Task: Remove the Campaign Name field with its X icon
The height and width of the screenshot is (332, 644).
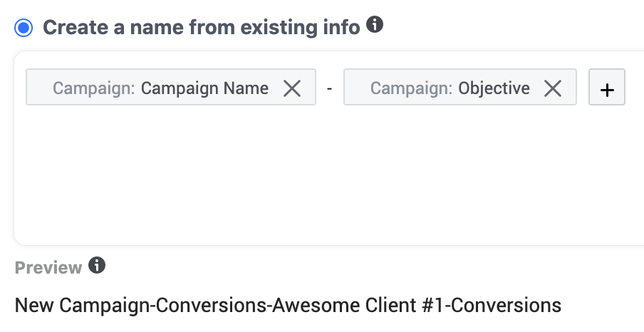Action: pyautogui.click(x=292, y=88)
